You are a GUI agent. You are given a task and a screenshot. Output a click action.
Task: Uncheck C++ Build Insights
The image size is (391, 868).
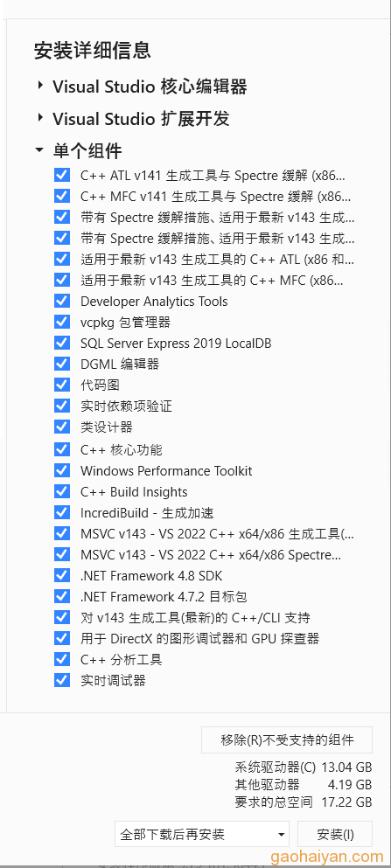pyautogui.click(x=62, y=491)
